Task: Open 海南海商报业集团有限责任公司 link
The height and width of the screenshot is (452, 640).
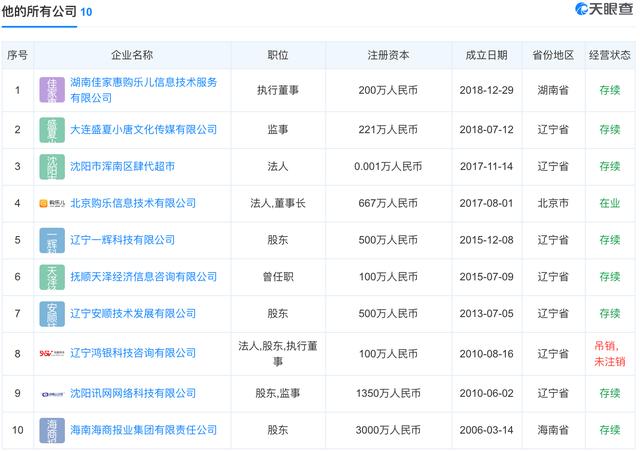Action: click(x=143, y=430)
